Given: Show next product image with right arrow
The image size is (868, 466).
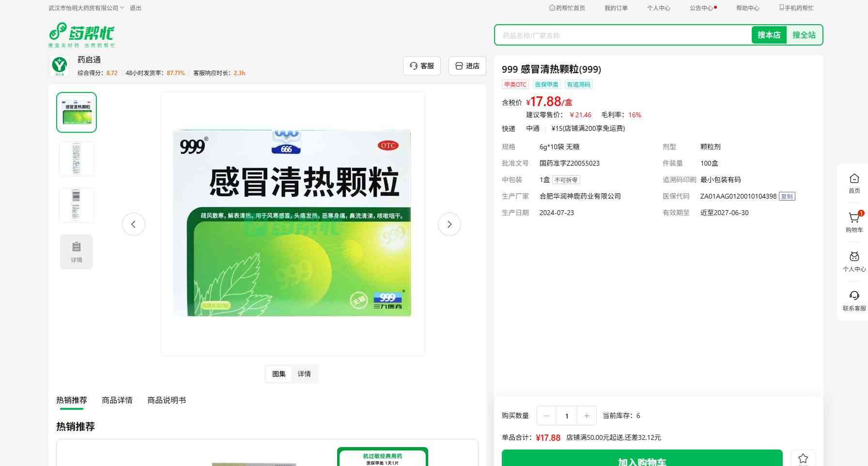Looking at the screenshot, I should tap(449, 224).
